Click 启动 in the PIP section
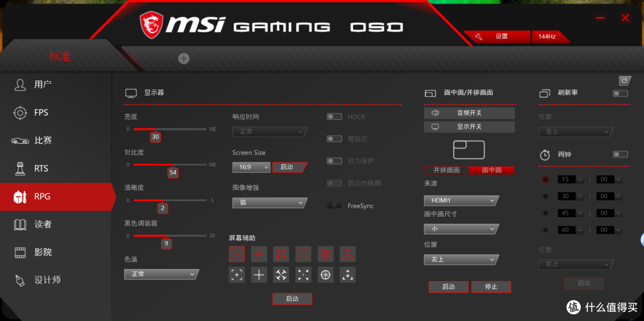 (x=448, y=287)
